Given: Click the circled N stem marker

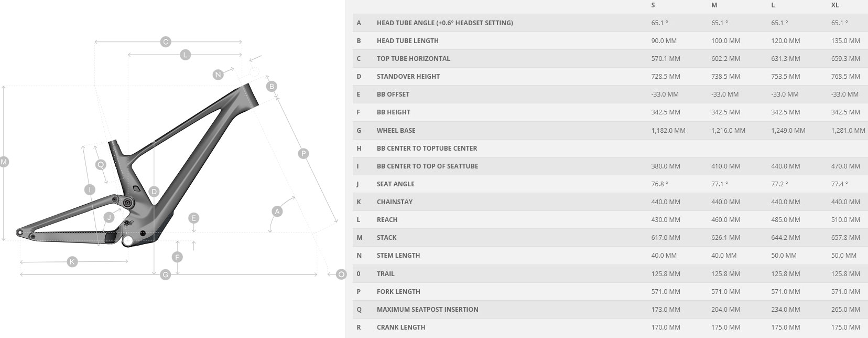Looking at the screenshot, I should 218,75.
